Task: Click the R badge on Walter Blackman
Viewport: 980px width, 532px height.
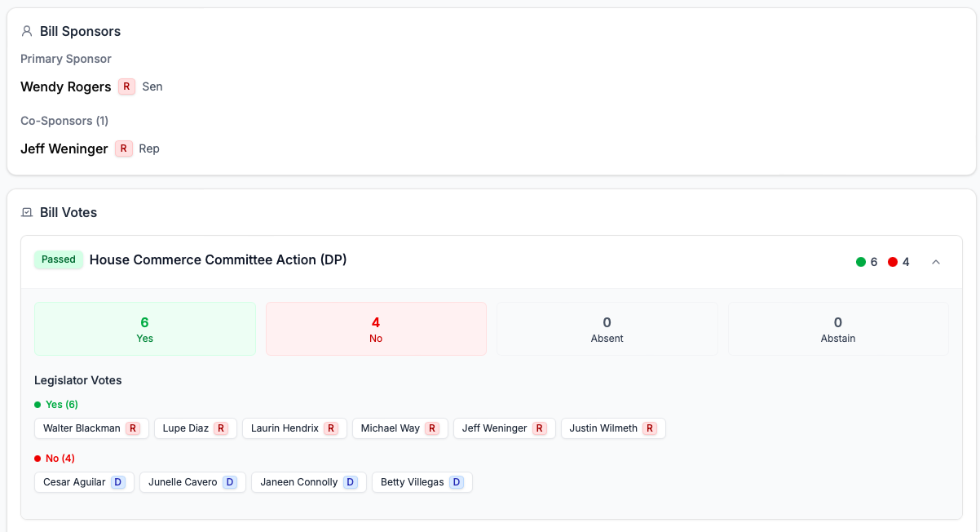Action: pyautogui.click(x=133, y=428)
